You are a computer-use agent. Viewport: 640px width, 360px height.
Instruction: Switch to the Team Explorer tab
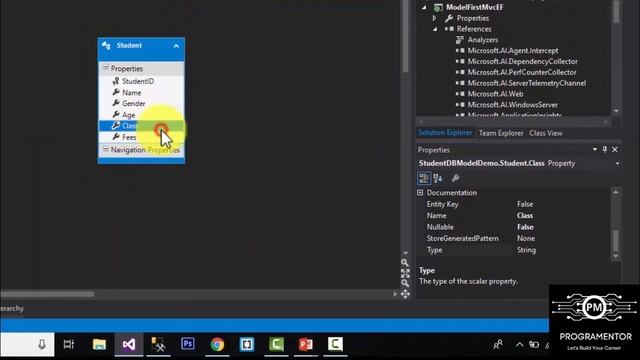[x=501, y=133]
